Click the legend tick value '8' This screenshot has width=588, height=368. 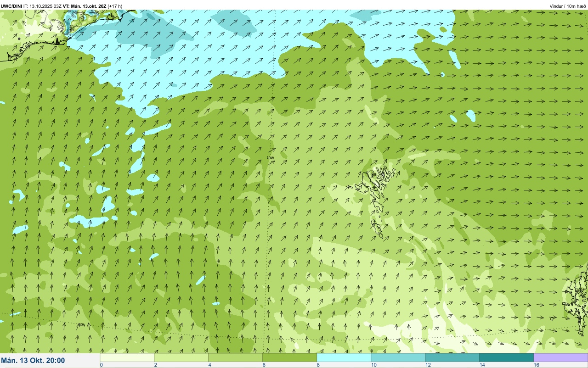coord(318,365)
